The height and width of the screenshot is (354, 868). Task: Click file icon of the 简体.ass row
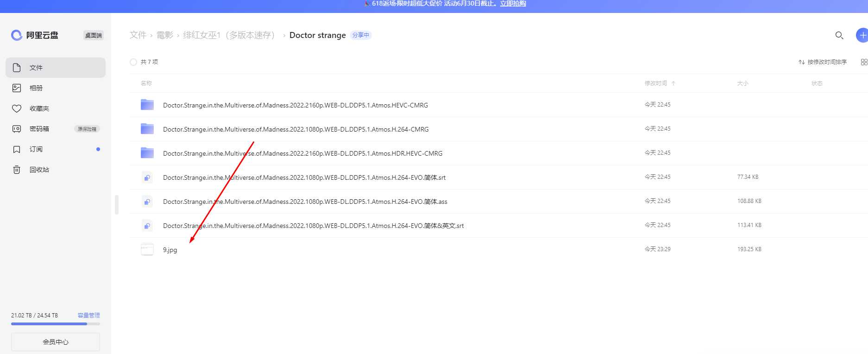(x=147, y=202)
